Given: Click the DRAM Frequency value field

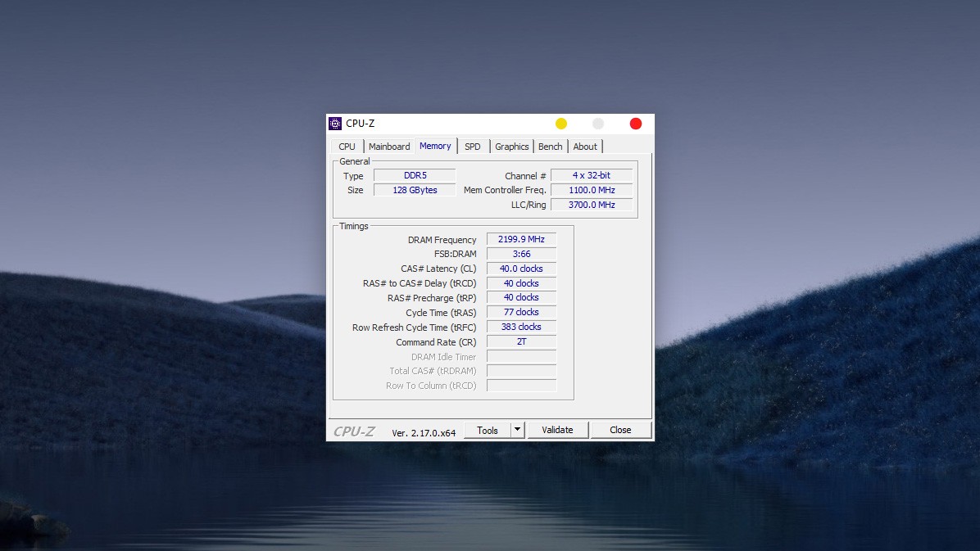Looking at the screenshot, I should pyautogui.click(x=521, y=239).
